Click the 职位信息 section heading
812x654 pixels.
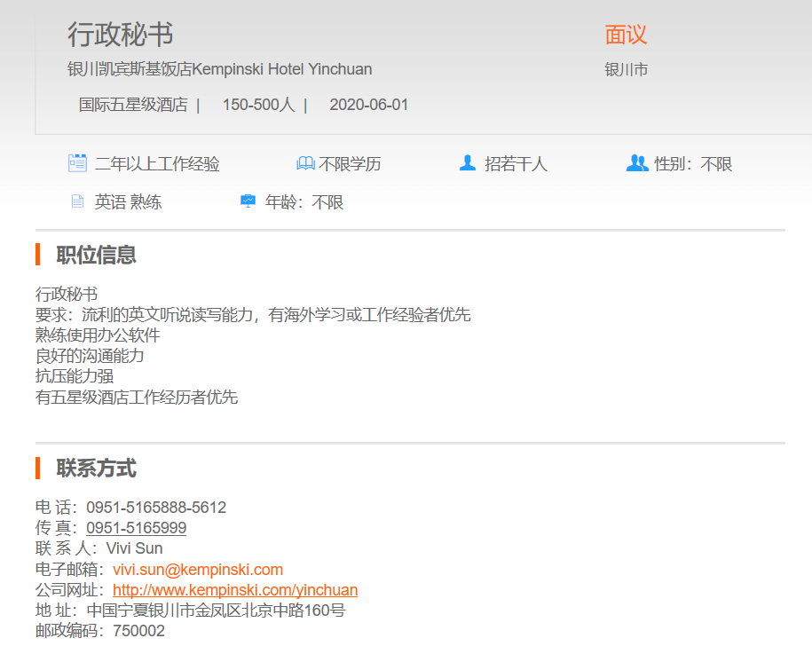pos(96,256)
